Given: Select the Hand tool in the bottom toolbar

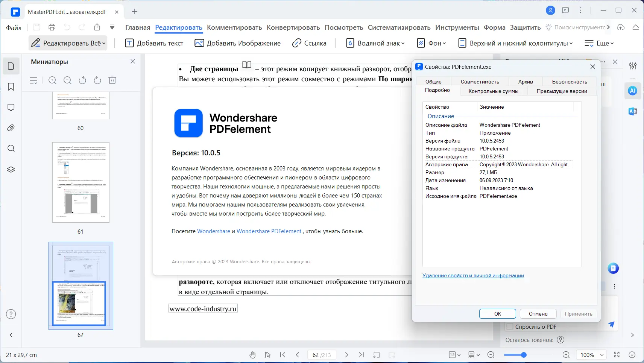Looking at the screenshot, I should click(252, 355).
